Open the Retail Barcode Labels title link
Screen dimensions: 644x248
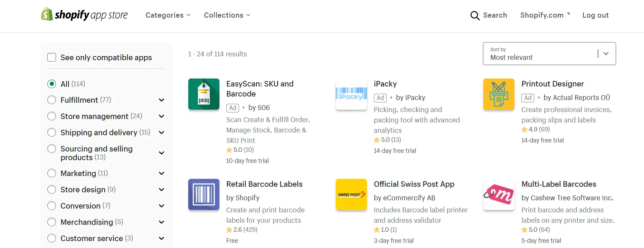tap(264, 184)
